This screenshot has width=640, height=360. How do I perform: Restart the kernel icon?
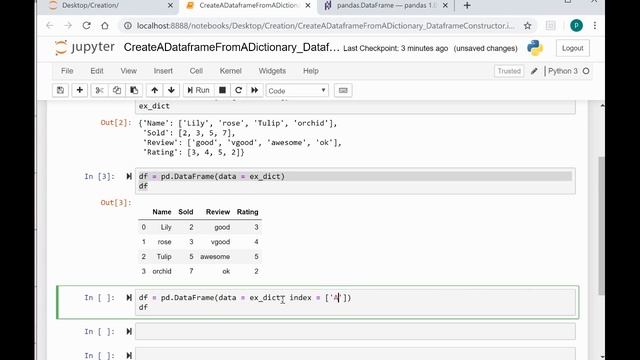click(x=238, y=90)
